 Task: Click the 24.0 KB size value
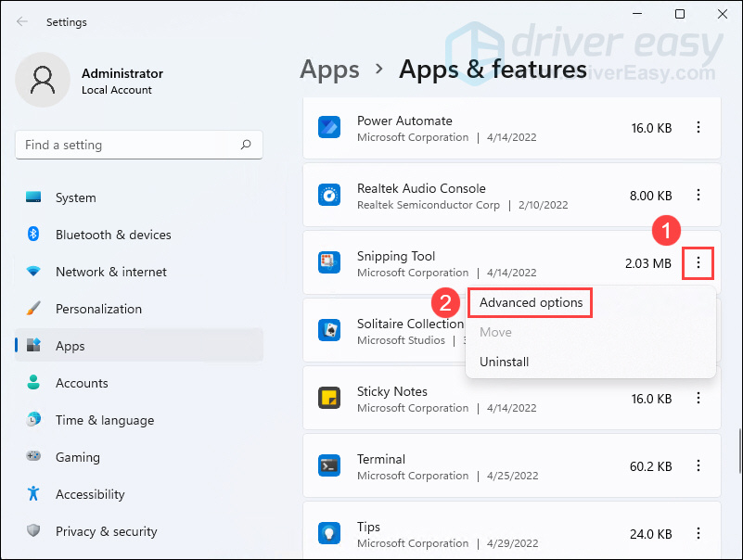point(650,534)
